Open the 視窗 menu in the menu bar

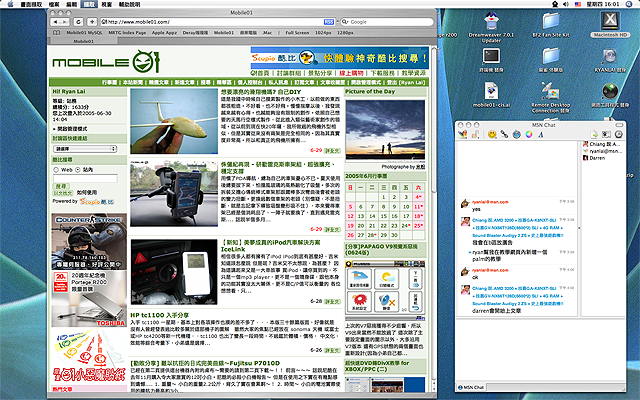107,4
